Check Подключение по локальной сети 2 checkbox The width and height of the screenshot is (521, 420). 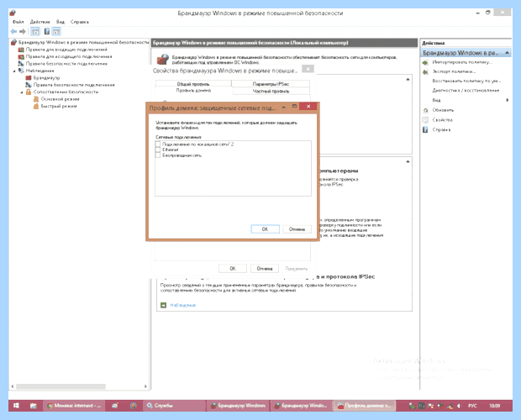pos(158,144)
